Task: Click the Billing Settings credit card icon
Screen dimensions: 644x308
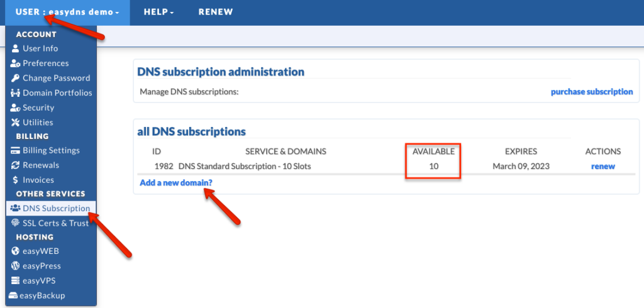Action: point(15,150)
